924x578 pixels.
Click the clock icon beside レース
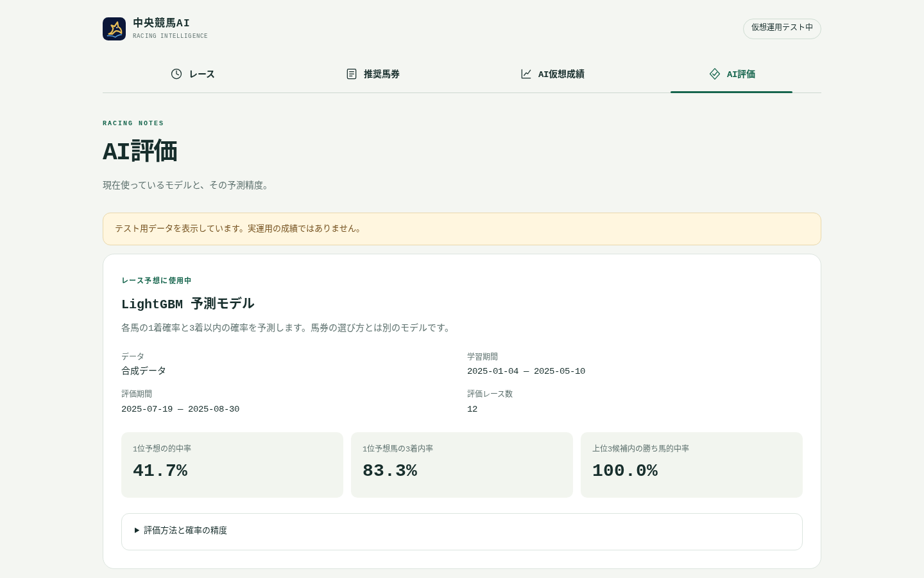[176, 74]
